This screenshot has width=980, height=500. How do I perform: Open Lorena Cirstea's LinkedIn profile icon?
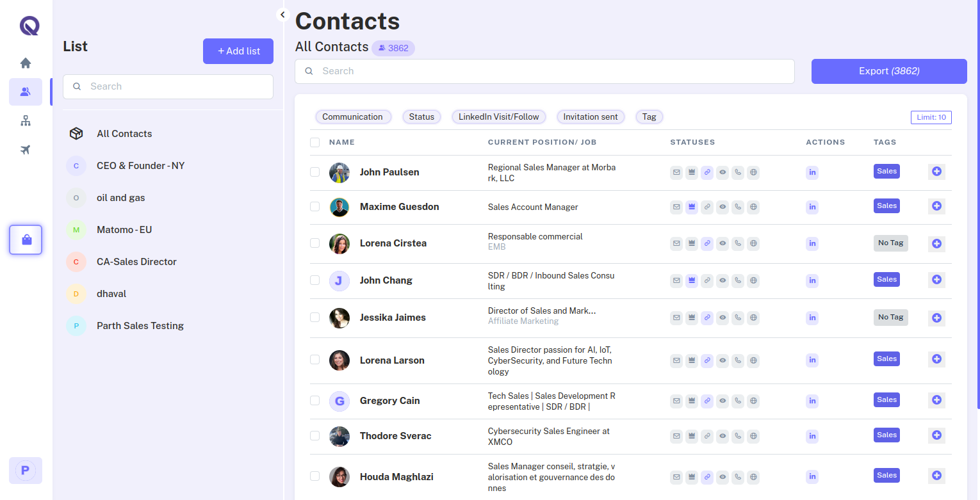(x=812, y=243)
